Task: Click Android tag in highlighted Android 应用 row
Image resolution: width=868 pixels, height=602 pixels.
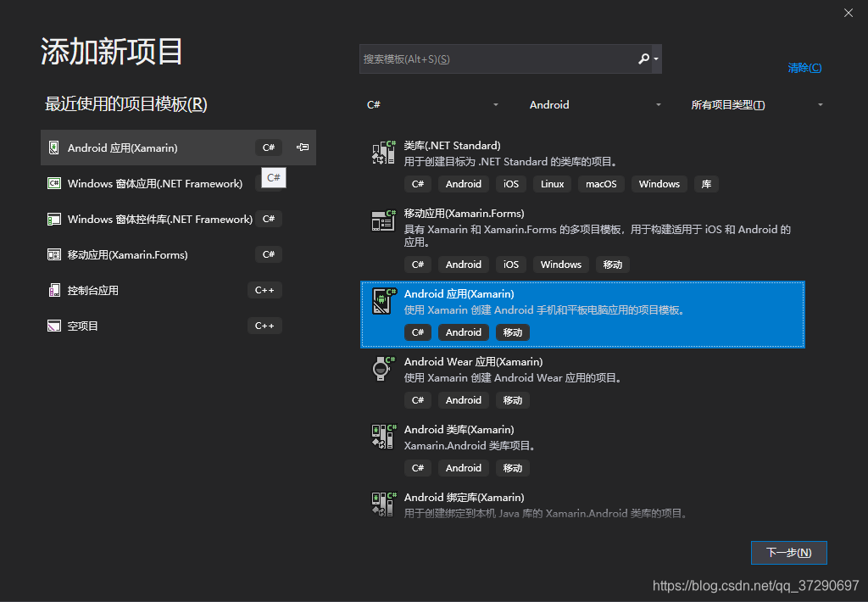Action: [464, 332]
